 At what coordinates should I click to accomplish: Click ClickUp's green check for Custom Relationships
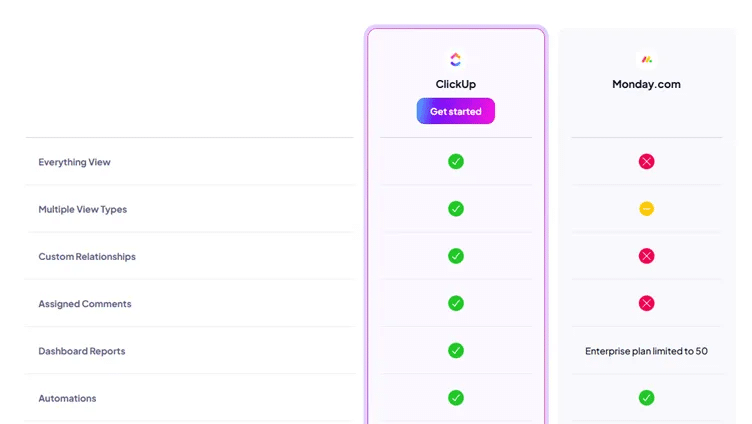tap(456, 256)
